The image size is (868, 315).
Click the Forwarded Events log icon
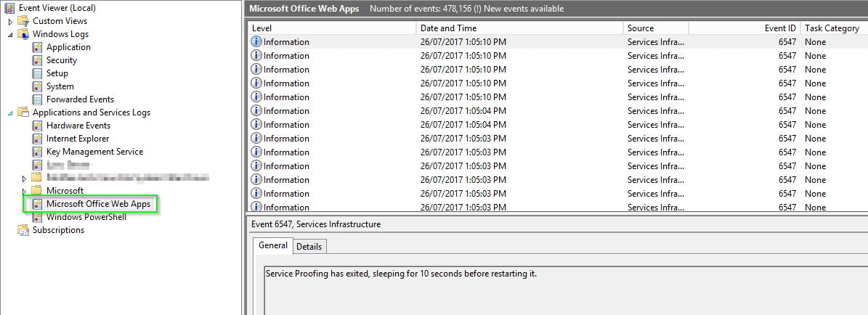coord(37,99)
